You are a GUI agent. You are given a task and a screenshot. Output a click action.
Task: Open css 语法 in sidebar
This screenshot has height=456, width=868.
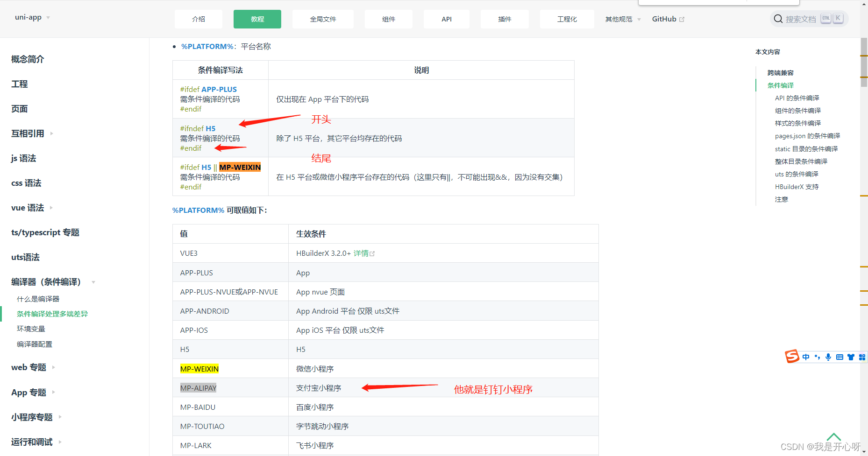26,183
